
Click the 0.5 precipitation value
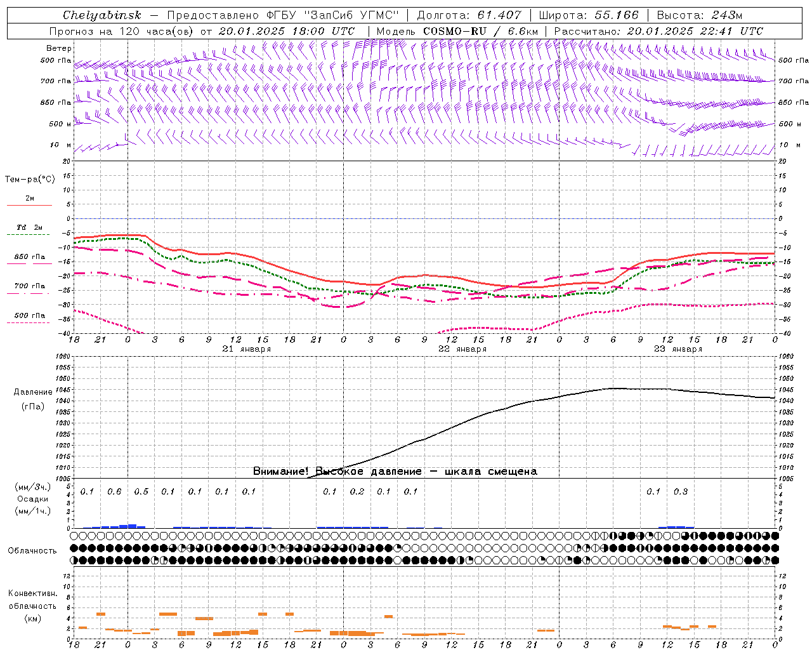coord(141,492)
